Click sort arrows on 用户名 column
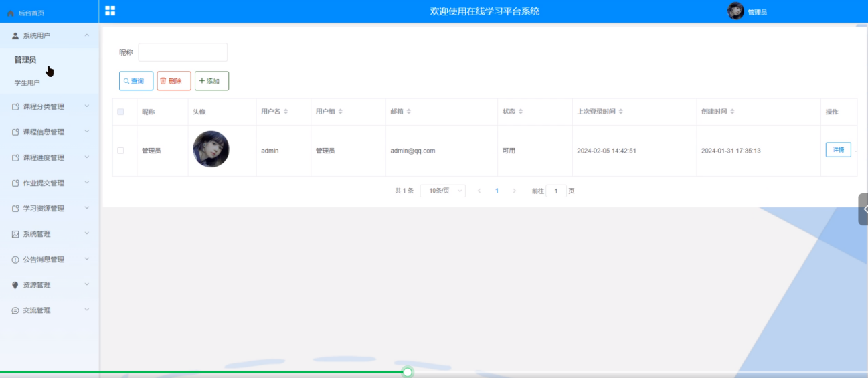The height and width of the screenshot is (378, 868). (x=286, y=112)
